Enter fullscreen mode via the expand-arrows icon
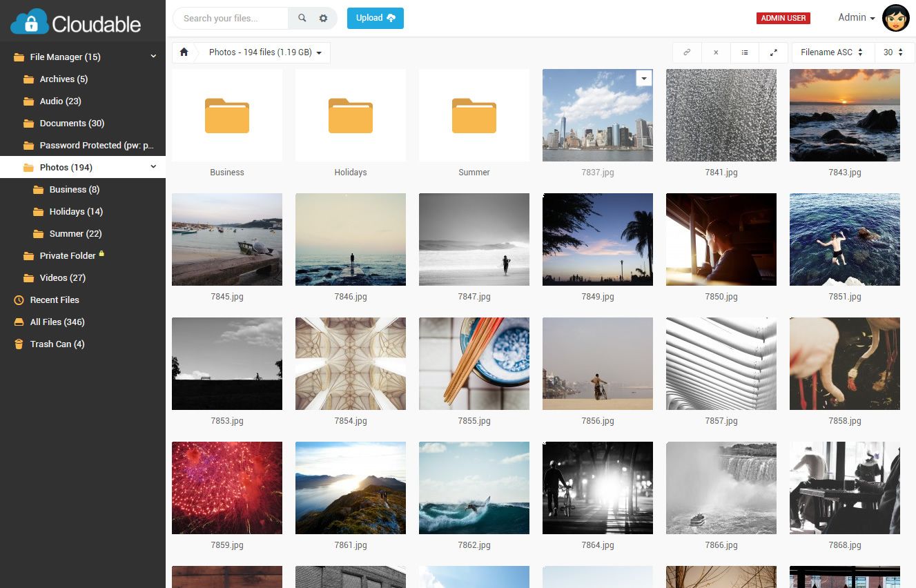Screen dimensions: 916x588 pos(774,52)
